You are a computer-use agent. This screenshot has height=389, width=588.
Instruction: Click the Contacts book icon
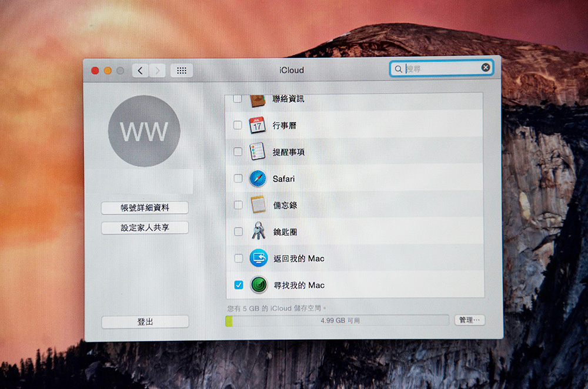(258, 100)
